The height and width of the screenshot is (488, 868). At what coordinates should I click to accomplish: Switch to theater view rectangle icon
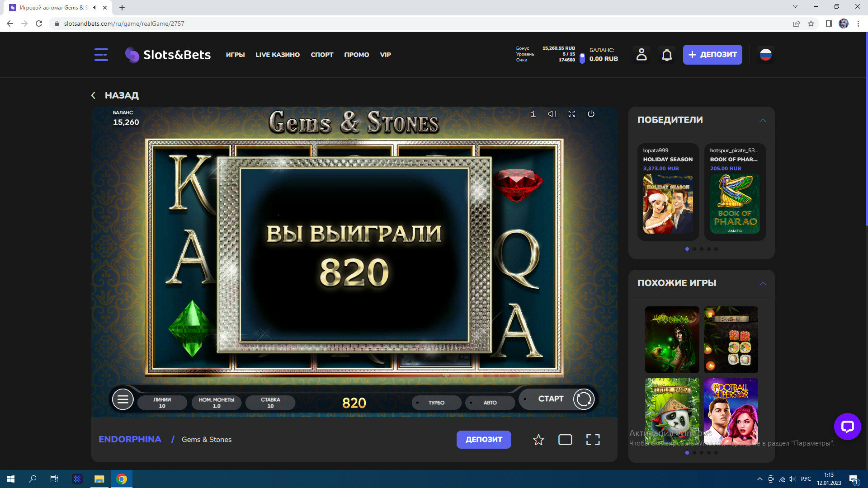pos(565,440)
